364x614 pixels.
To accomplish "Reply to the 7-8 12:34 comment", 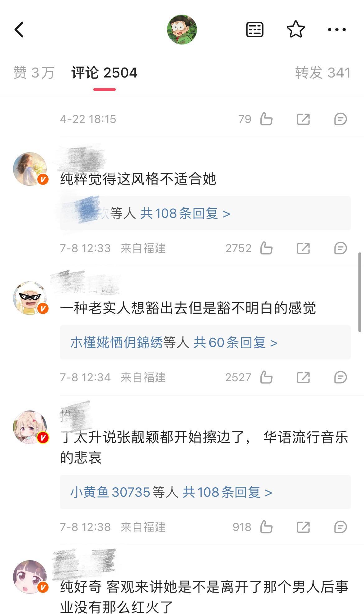I will (340, 377).
